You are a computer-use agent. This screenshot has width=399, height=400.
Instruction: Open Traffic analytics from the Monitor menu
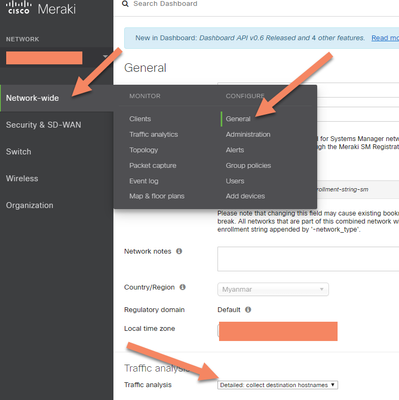click(x=154, y=134)
